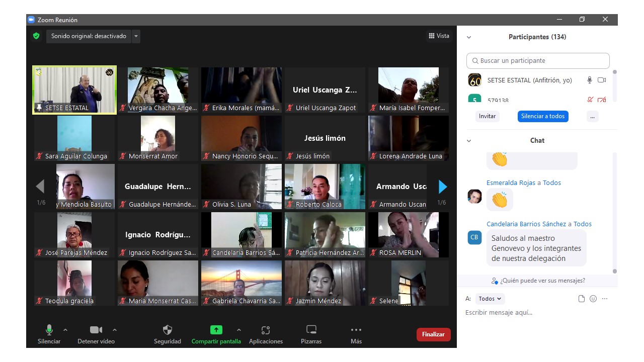The height and width of the screenshot is (362, 644).
Task: Mute microphone with Silenciar button
Action: coord(49,330)
